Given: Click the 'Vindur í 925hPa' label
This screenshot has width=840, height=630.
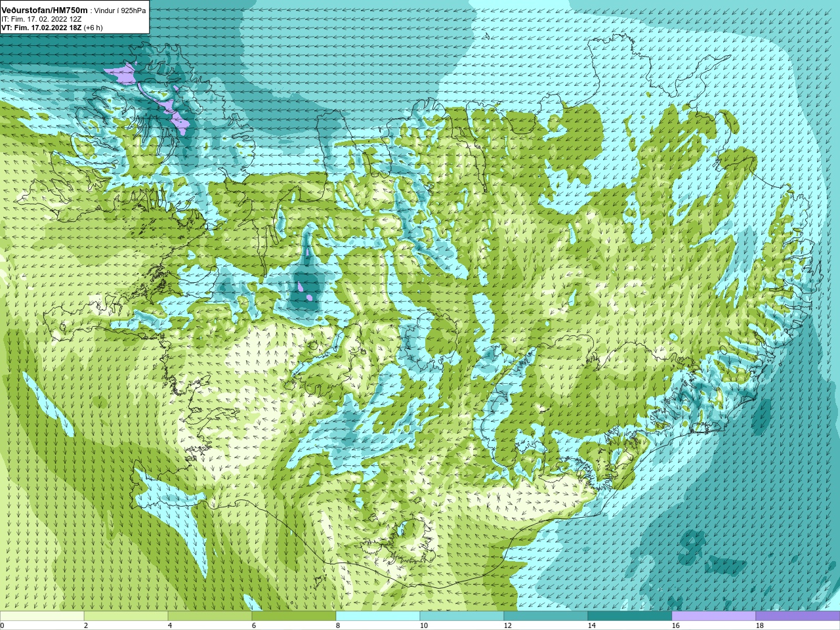Looking at the screenshot, I should 120,11.
